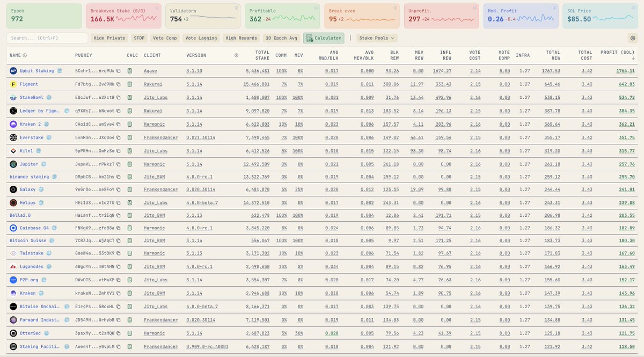This screenshot has width=644, height=357.
Task: Click Upbit Staking's profit value 1764.11
Action: point(625,71)
